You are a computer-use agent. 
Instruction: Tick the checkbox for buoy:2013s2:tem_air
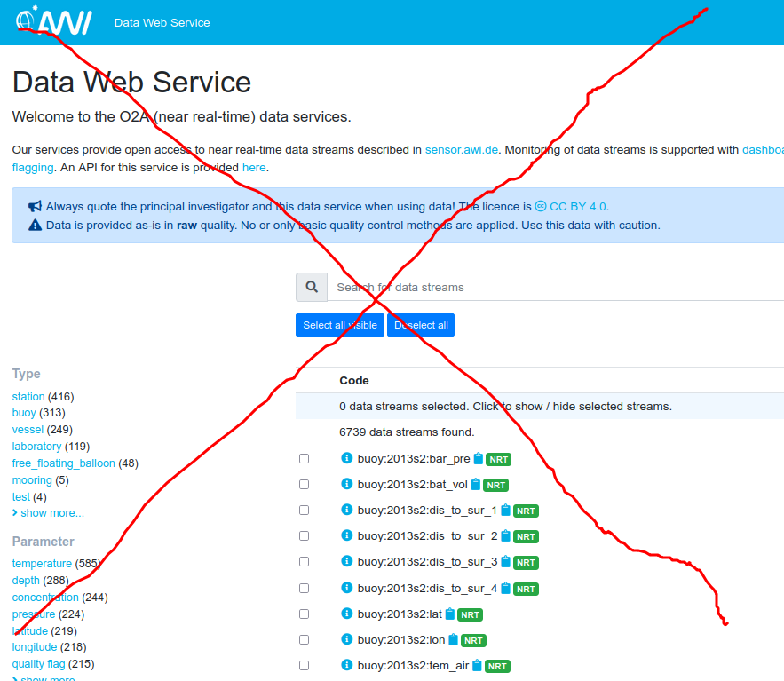point(304,665)
